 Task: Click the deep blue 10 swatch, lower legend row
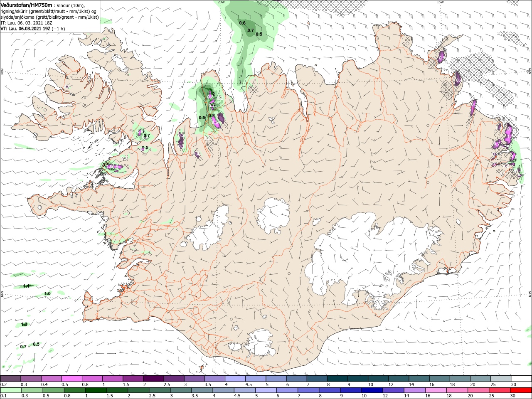click(372, 390)
